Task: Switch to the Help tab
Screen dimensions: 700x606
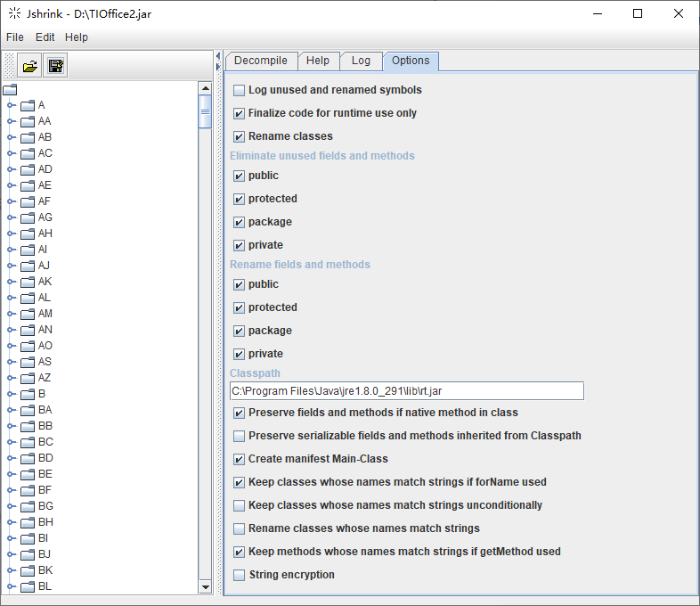Action: pyautogui.click(x=317, y=61)
